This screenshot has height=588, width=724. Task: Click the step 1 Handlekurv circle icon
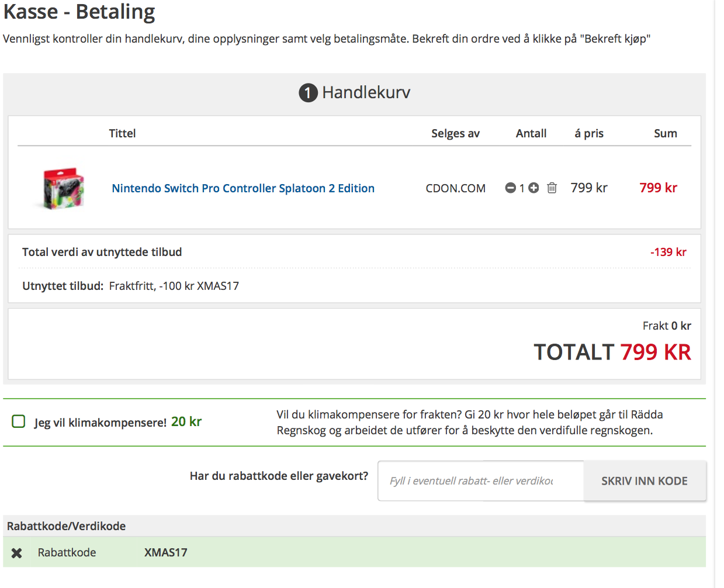pyautogui.click(x=308, y=93)
